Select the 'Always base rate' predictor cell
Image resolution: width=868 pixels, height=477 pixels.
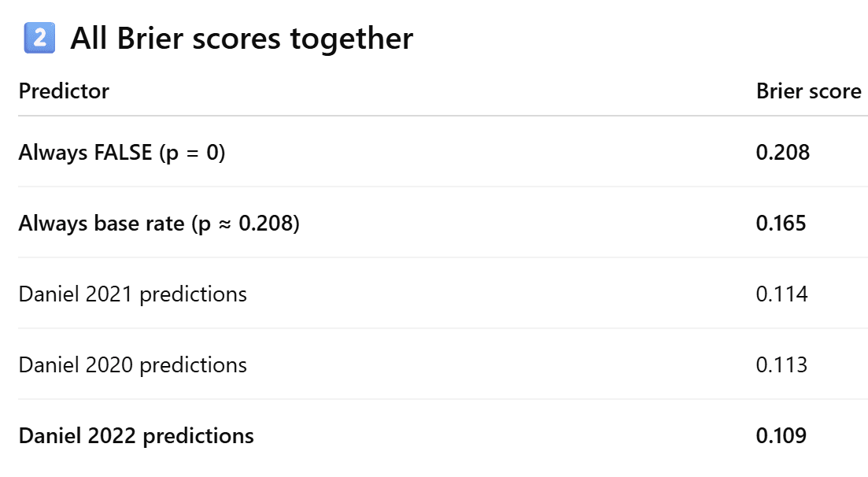click(159, 224)
